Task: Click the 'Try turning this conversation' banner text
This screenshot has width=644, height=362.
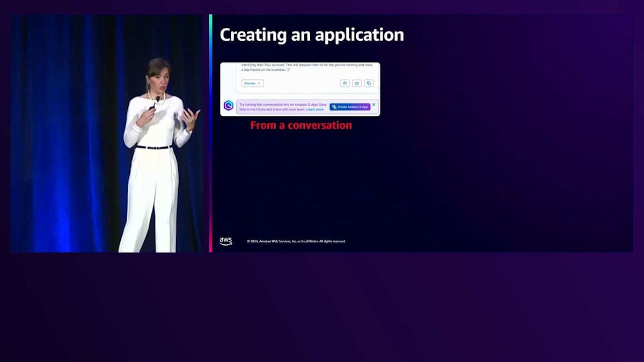Action: 283,107
